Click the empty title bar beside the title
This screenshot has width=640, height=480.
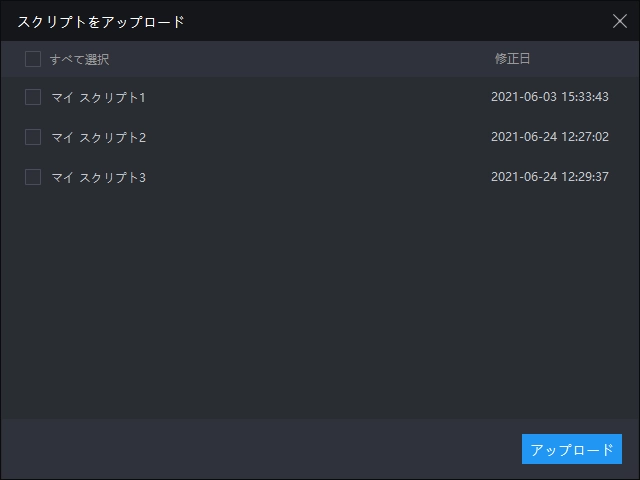point(400,20)
